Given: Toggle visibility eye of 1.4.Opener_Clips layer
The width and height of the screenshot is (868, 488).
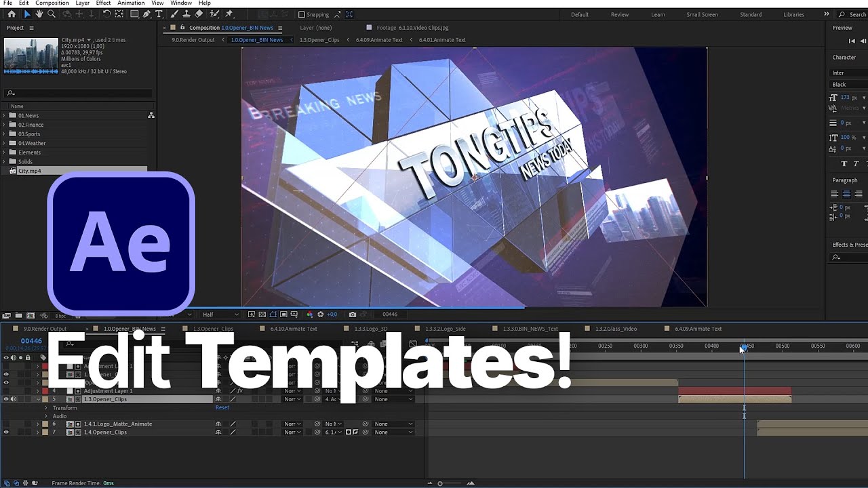Looking at the screenshot, I should coord(6,432).
